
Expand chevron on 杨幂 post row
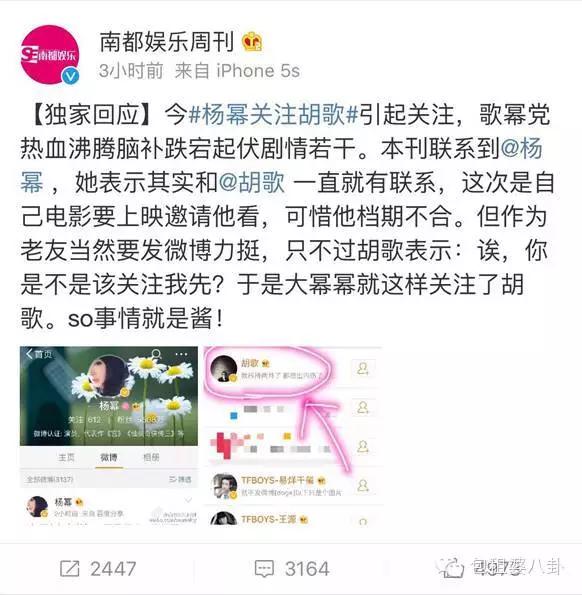189,500
